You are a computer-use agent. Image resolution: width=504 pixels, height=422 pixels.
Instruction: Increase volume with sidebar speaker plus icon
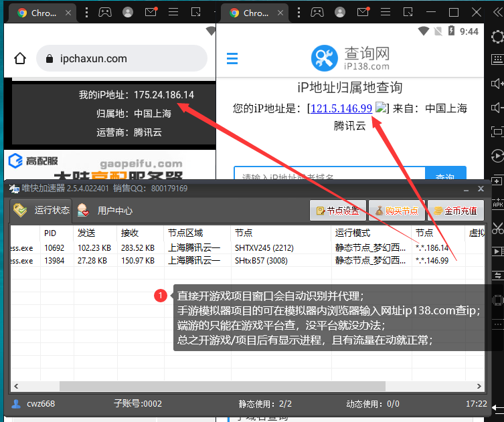(497, 84)
